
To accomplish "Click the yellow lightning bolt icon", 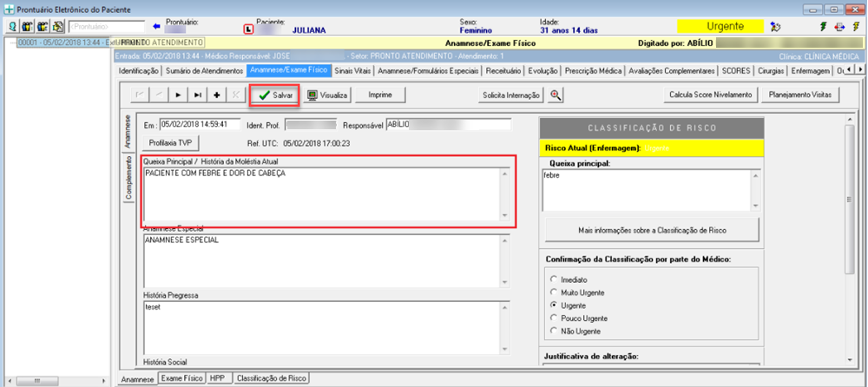I will [x=856, y=27].
